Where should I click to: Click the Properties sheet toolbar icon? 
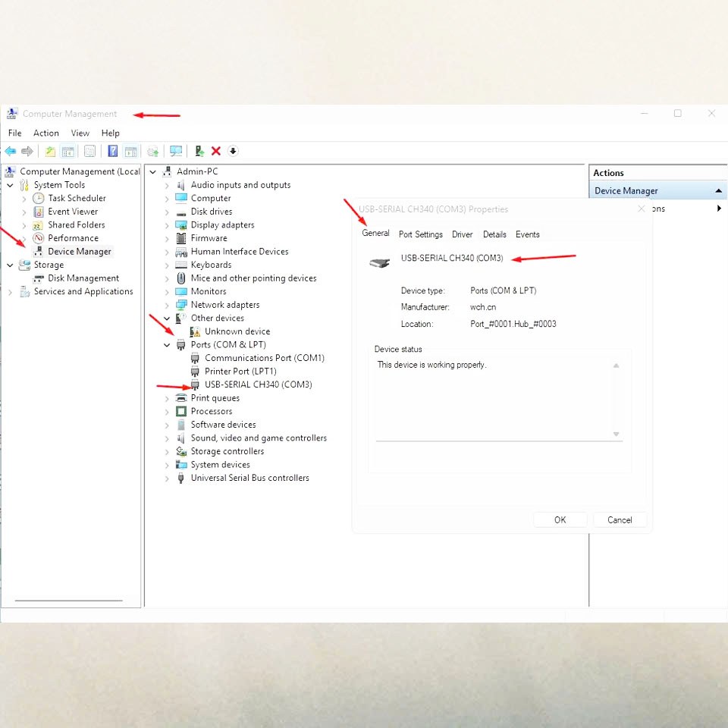coord(89,151)
